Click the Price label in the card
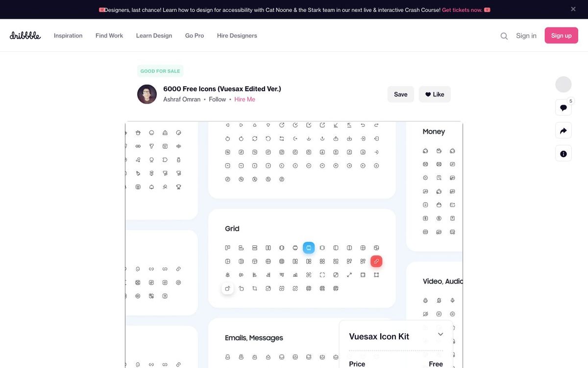This screenshot has height=368, width=588. pyautogui.click(x=357, y=364)
